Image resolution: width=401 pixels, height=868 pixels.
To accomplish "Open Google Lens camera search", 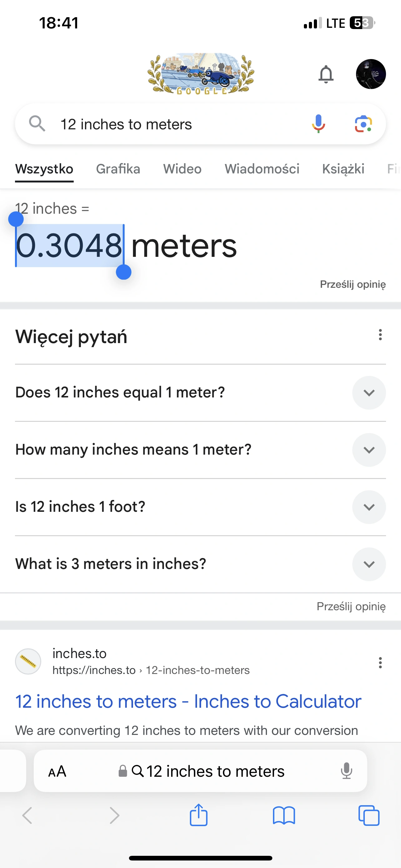I will tap(363, 124).
